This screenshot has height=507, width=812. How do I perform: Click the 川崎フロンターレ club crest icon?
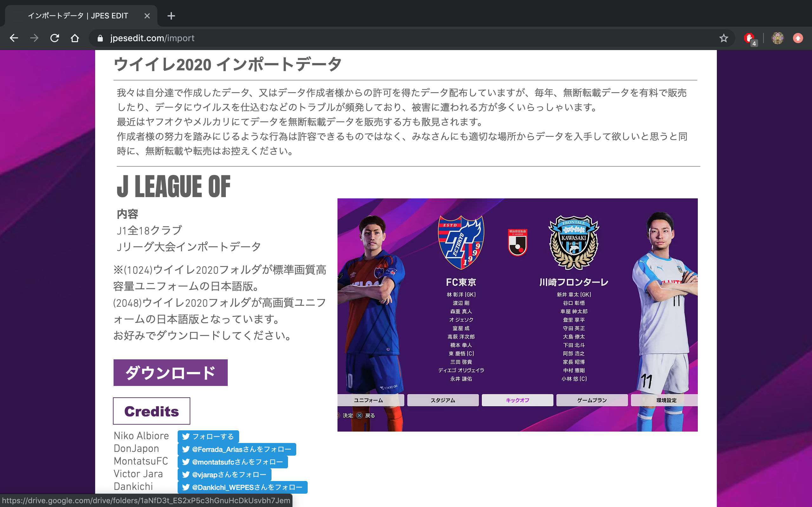click(x=572, y=242)
